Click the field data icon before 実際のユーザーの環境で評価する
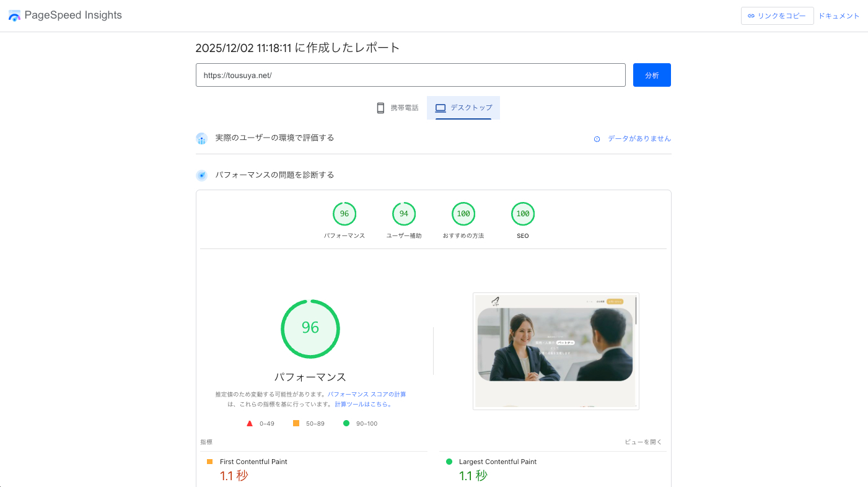This screenshot has height=487, width=868. click(201, 138)
